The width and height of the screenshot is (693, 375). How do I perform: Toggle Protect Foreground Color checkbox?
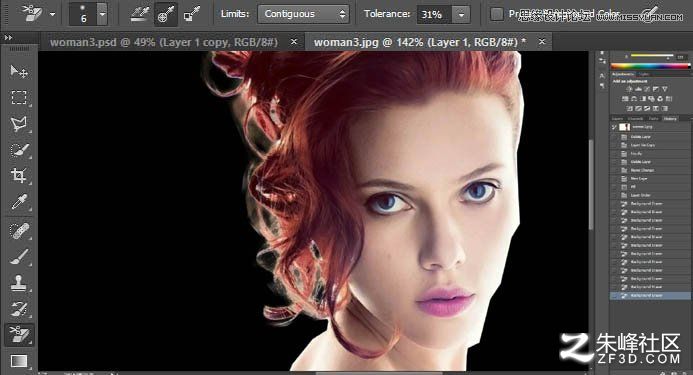(x=497, y=14)
